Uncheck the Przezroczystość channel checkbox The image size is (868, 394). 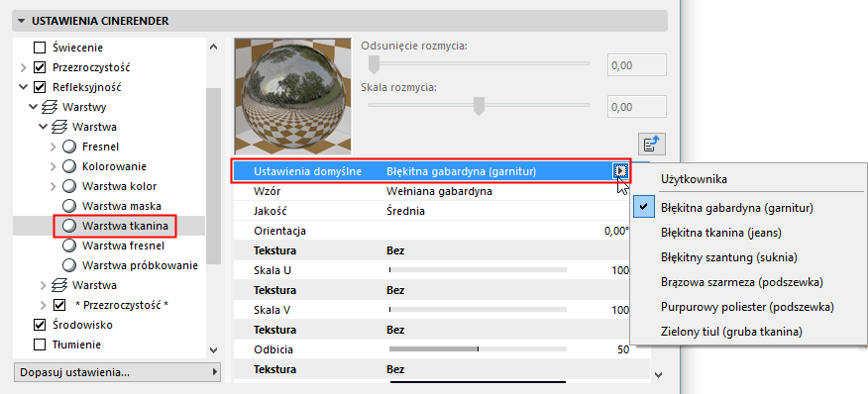(x=40, y=67)
